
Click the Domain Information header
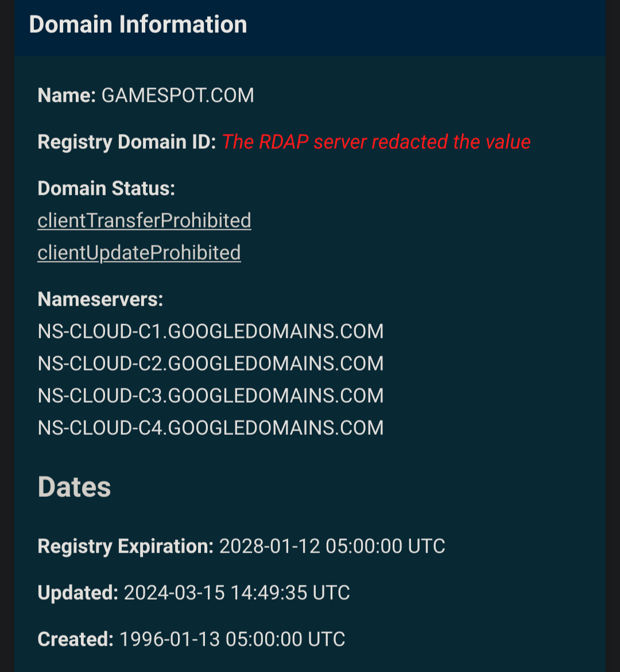click(x=138, y=25)
